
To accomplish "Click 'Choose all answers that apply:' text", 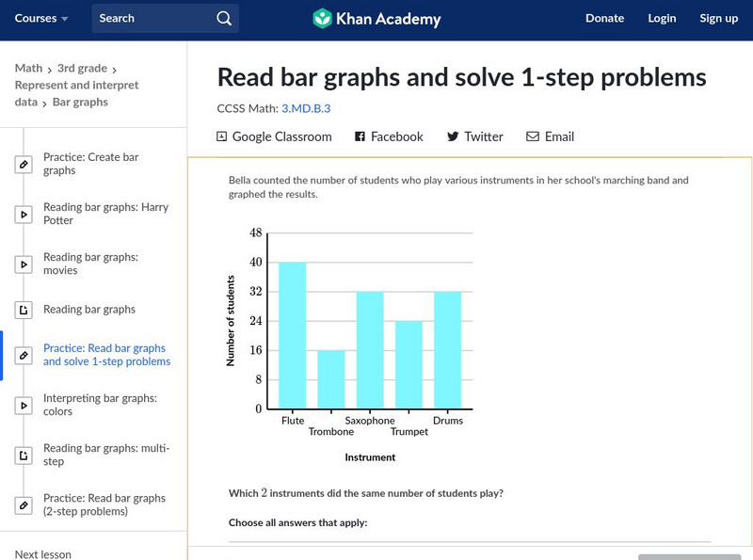I will [x=297, y=522].
